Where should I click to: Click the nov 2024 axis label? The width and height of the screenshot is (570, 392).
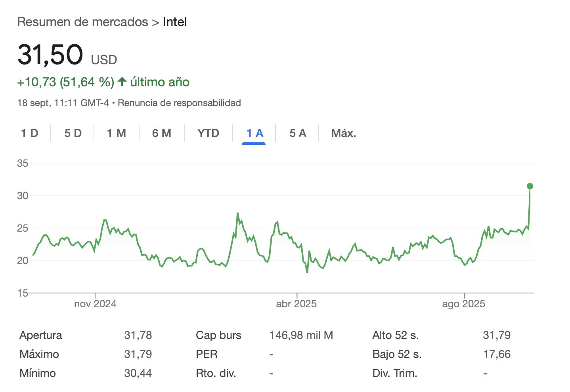[x=95, y=304]
